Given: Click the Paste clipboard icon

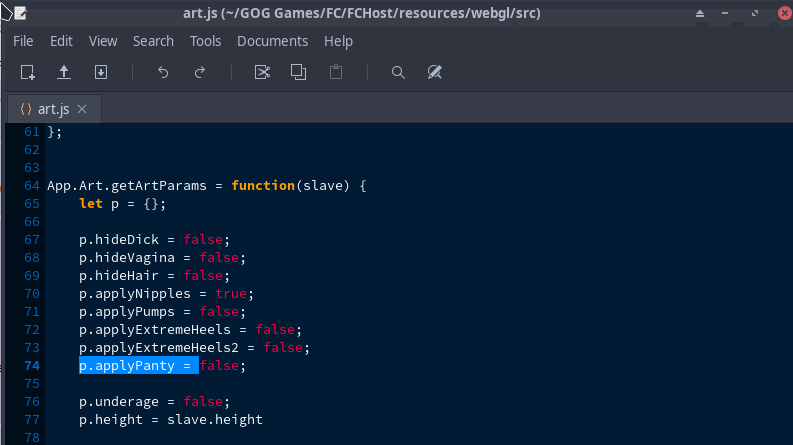Looking at the screenshot, I should click(x=336, y=72).
